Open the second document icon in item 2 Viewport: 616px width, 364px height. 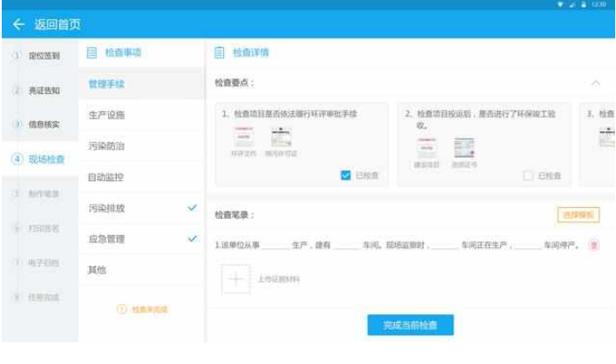pos(464,148)
